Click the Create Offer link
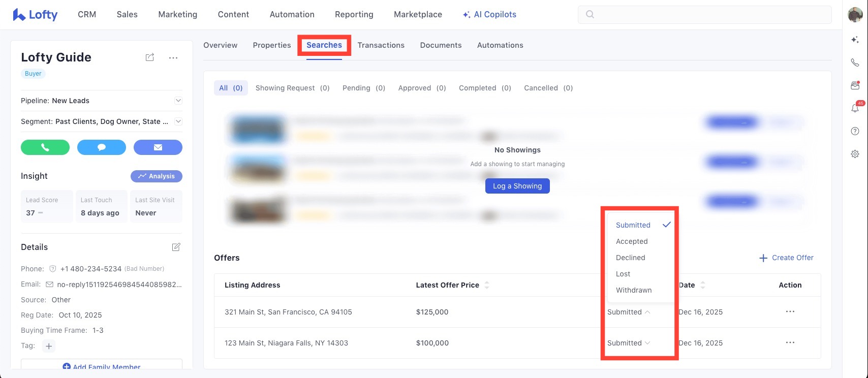 click(x=786, y=258)
